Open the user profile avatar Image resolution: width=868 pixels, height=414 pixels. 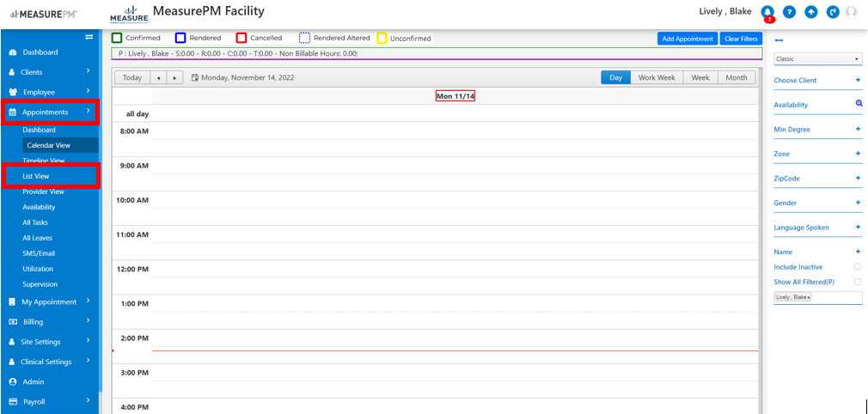click(852, 12)
